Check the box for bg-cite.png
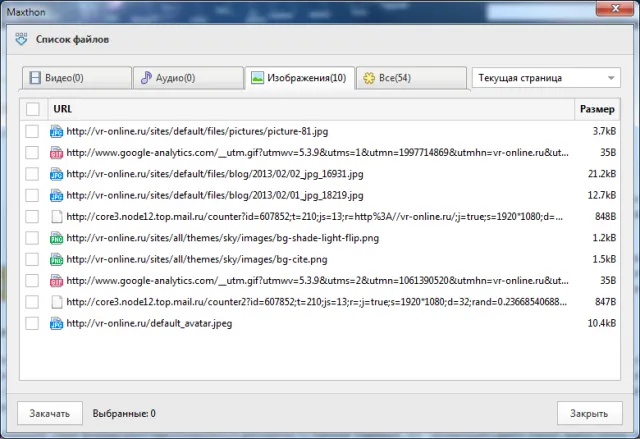The height and width of the screenshot is (439, 640). 32,259
